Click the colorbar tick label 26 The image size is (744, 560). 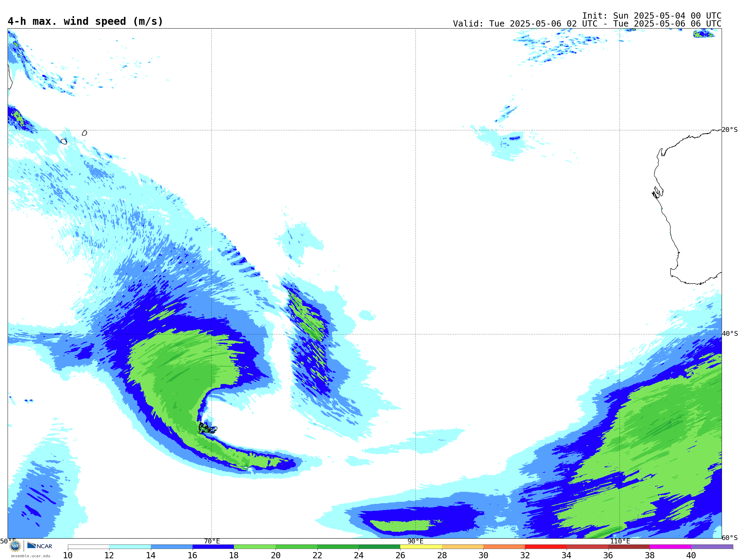[400, 555]
